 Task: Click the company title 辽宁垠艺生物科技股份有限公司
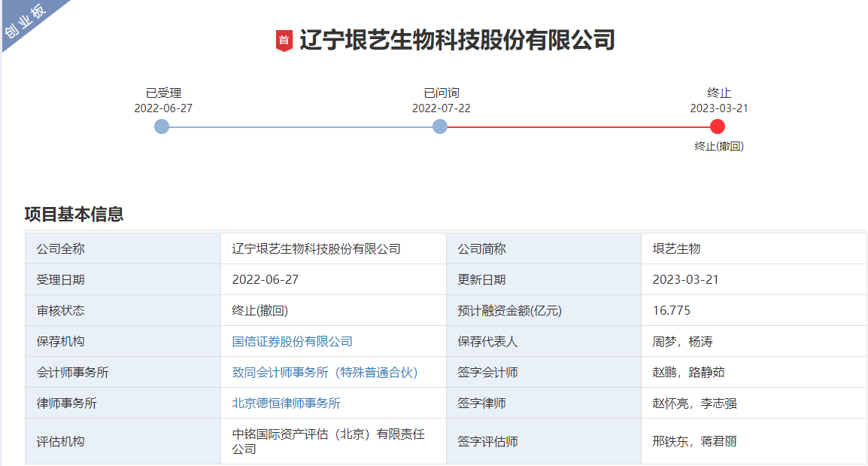coord(457,40)
